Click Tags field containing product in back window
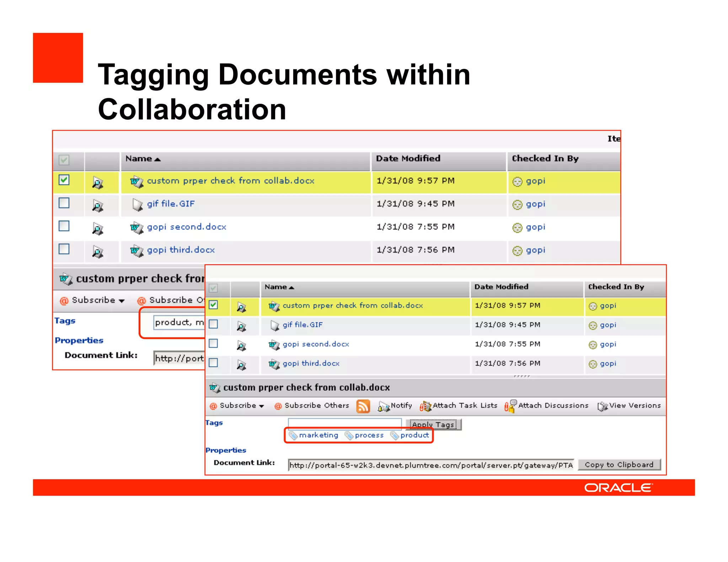This screenshot has width=728, height=562. coord(179,322)
